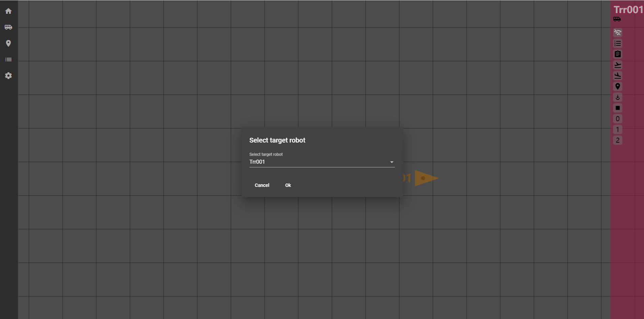Open the clipboard task icon in robot panel

[x=618, y=54]
